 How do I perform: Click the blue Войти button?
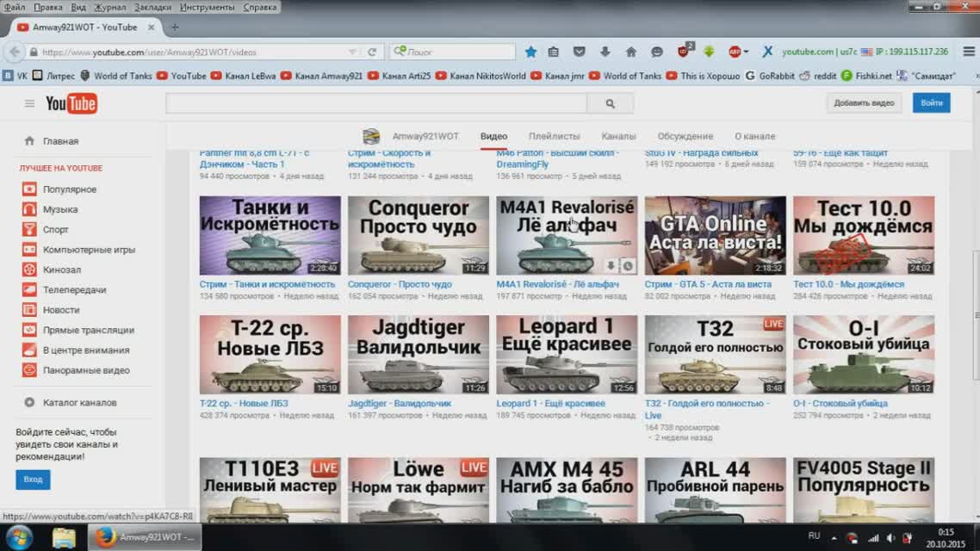(931, 103)
